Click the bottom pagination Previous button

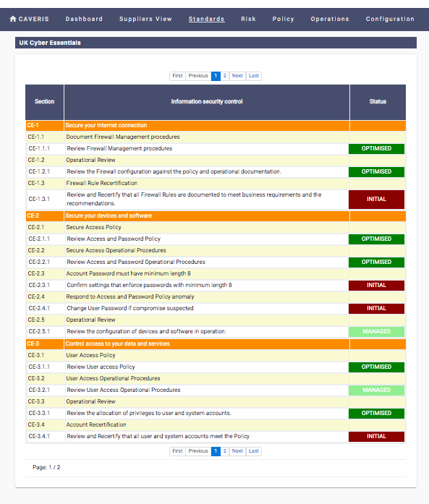(198, 451)
